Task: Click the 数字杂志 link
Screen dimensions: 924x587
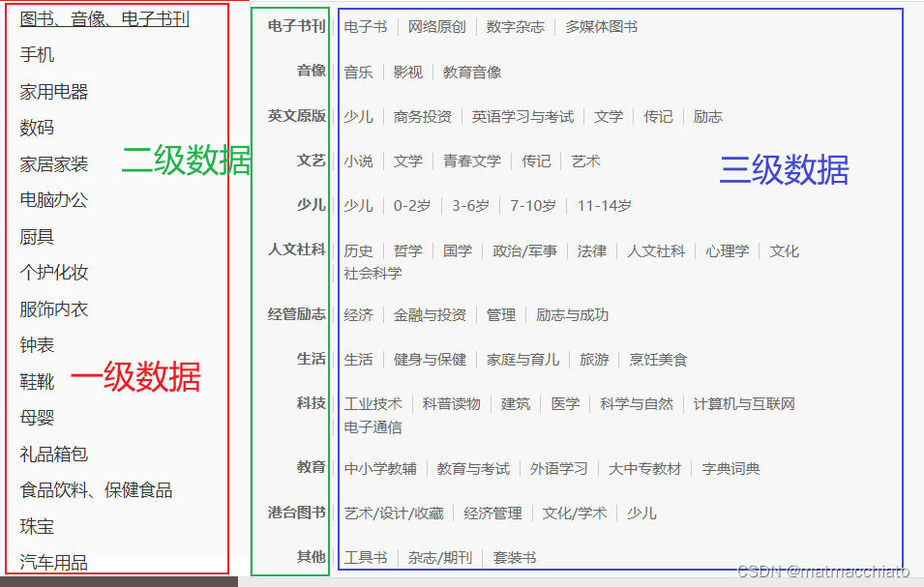Action: coord(515,27)
